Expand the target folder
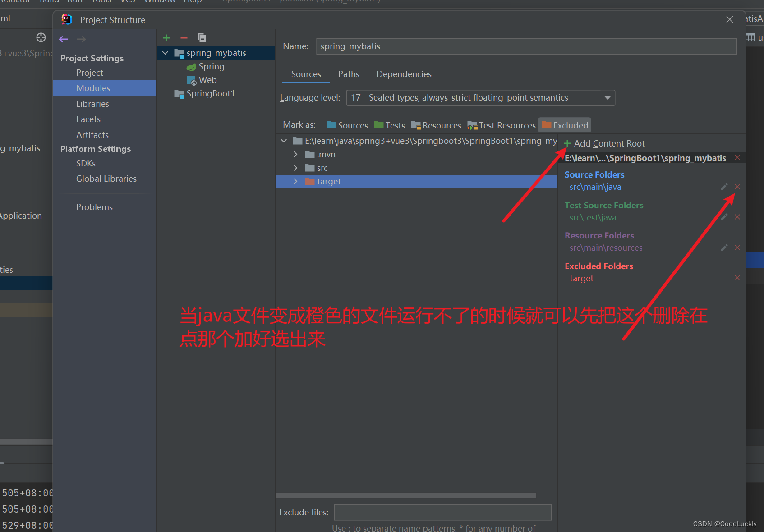Screen dimensions: 764x532 tap(295, 181)
